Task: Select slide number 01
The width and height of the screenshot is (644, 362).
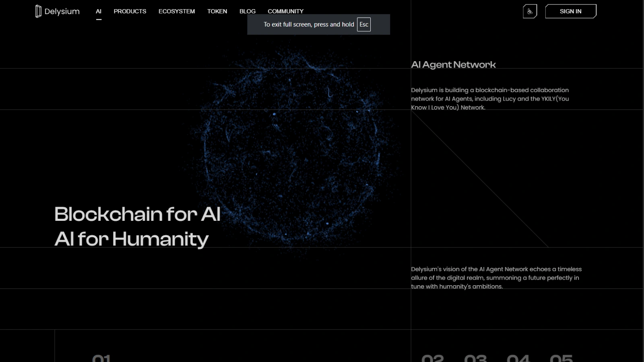Action: click(101, 358)
